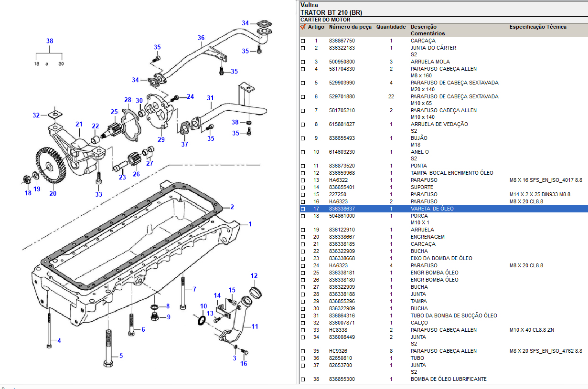This screenshot has height=389, width=588.
Task: Sort by the Número da peça column header
Action: (350, 27)
